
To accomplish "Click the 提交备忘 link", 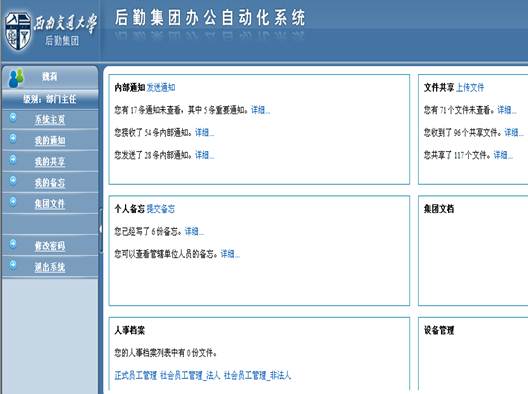I will pyautogui.click(x=161, y=209).
